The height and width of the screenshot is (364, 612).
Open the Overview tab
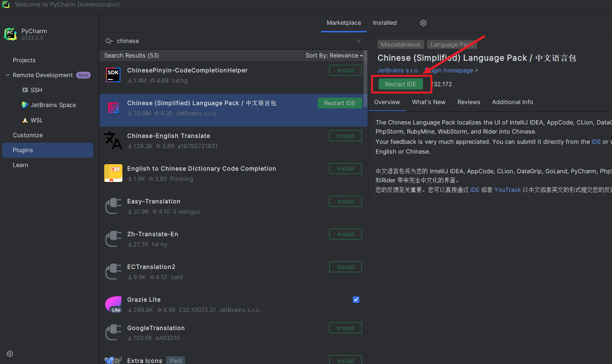387,102
